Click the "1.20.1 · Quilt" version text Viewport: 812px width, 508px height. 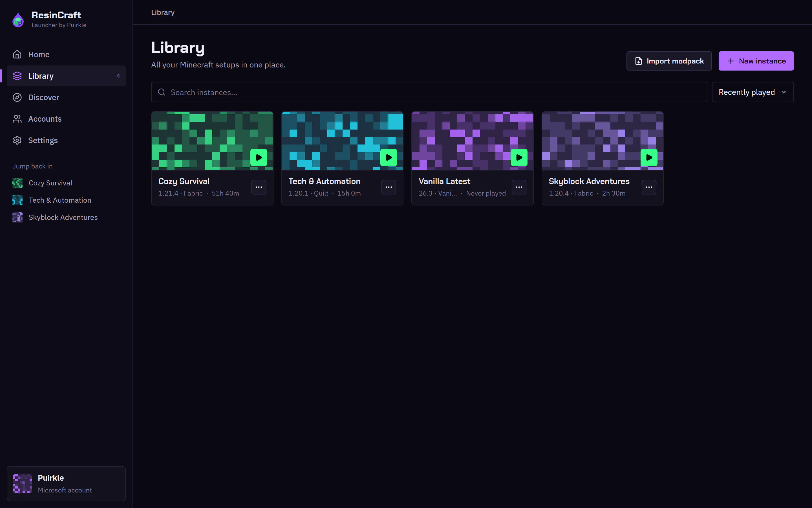(308, 194)
